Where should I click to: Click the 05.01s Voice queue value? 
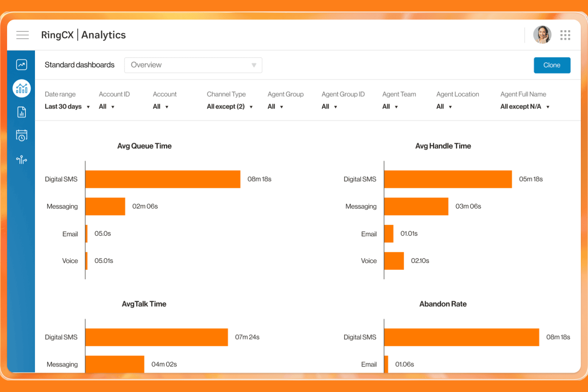pos(104,261)
